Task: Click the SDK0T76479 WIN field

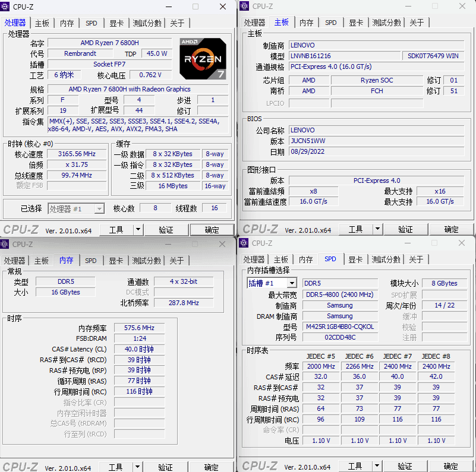Action: [433, 56]
